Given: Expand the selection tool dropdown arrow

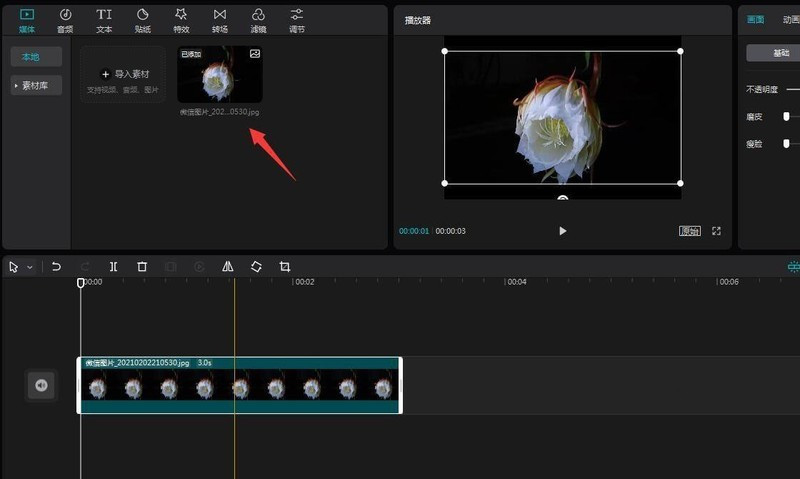Looking at the screenshot, I should tap(30, 268).
